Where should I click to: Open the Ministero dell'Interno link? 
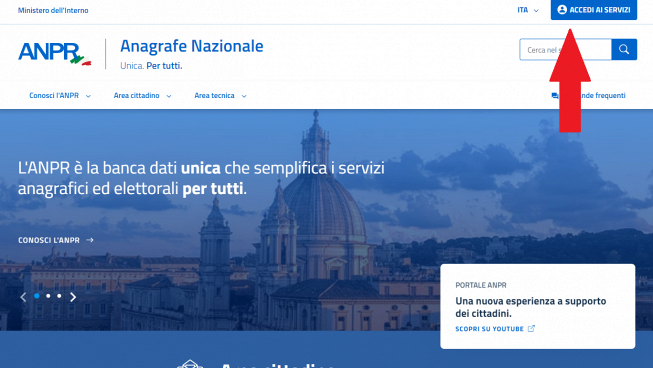click(x=53, y=10)
